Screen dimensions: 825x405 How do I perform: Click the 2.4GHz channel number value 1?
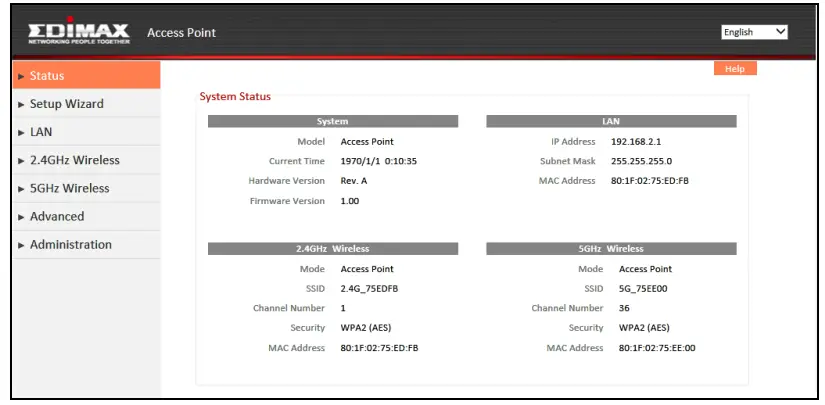click(x=343, y=308)
